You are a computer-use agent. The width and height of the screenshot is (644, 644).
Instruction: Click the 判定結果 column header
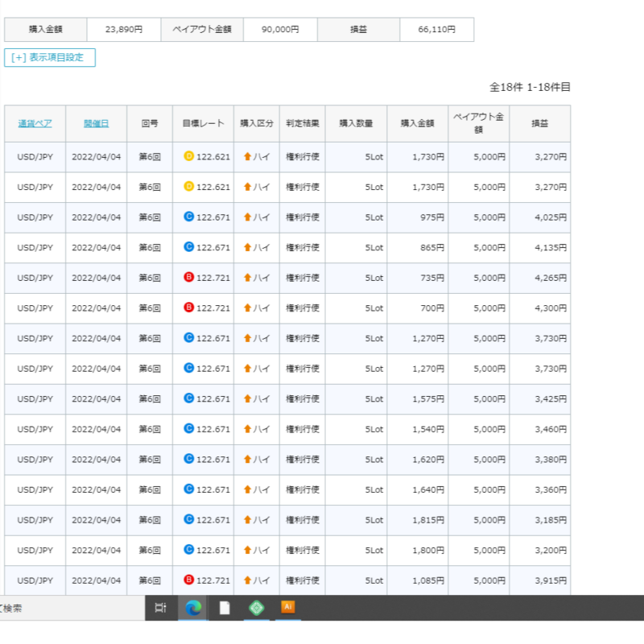pos(303,123)
